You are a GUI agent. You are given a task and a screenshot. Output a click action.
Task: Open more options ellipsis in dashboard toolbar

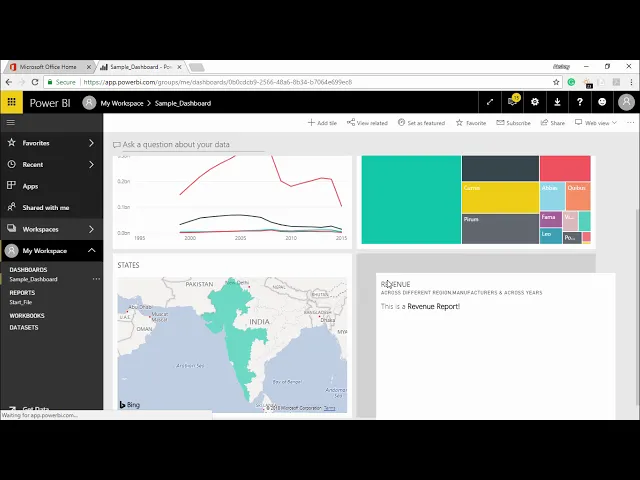[630, 122]
